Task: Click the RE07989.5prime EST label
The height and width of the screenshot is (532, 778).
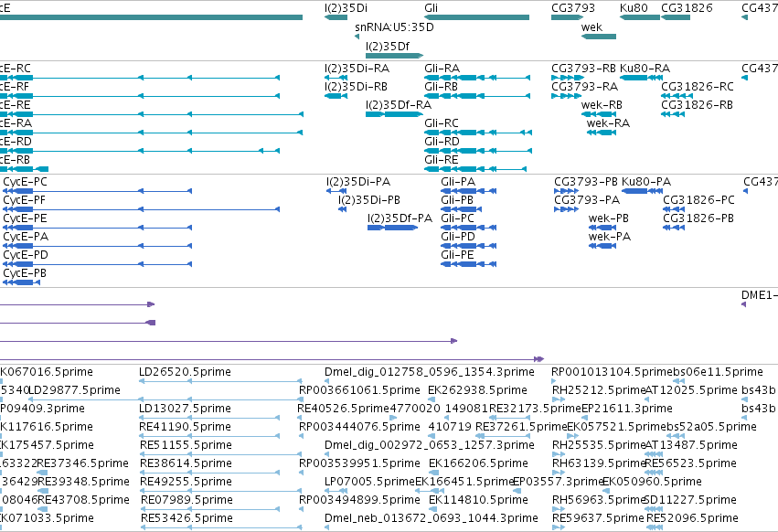Action: 187,500
